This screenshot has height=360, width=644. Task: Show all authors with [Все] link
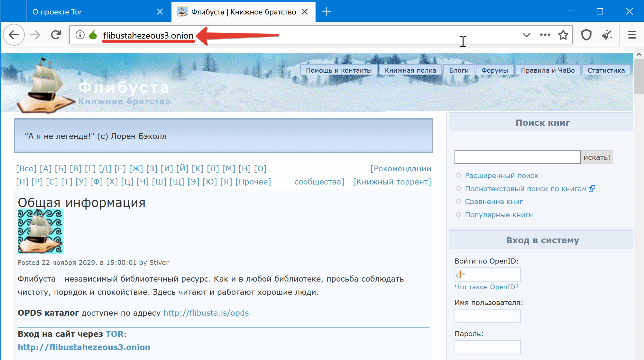click(x=26, y=168)
